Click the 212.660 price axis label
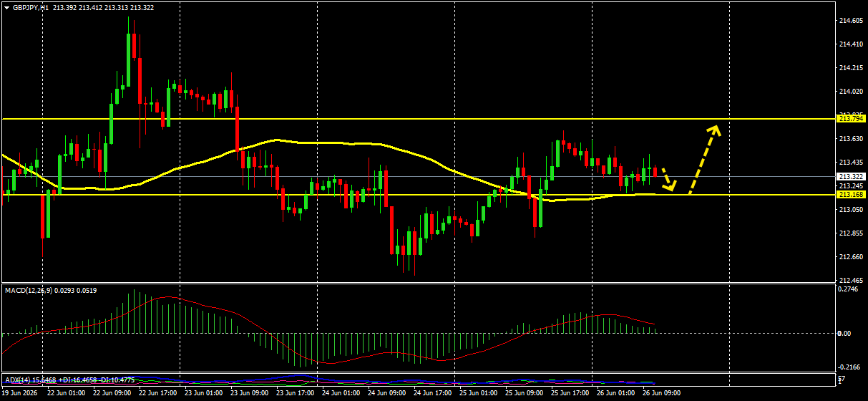 coord(851,257)
